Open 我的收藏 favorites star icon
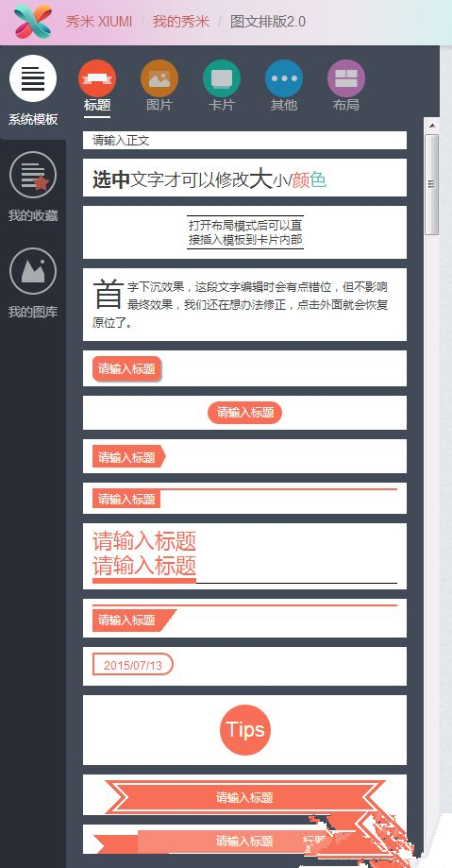The width and height of the screenshot is (452, 868). coord(33,175)
